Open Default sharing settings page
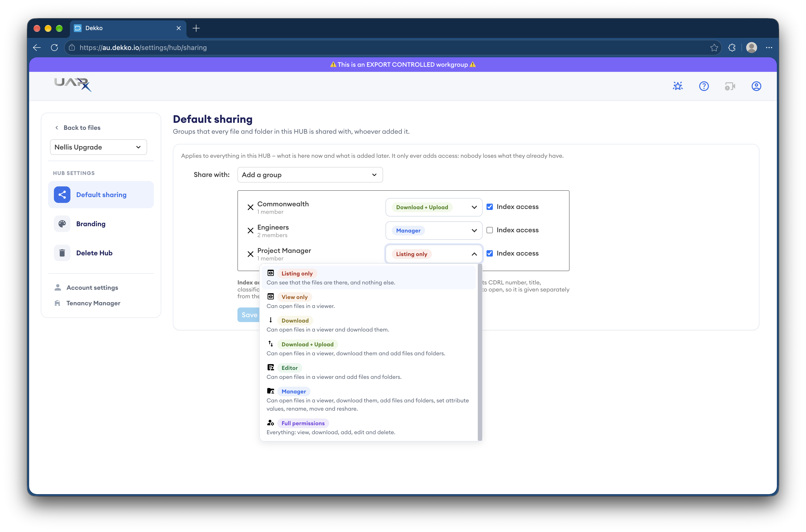Screen dimensions: 806x532 coord(101,195)
